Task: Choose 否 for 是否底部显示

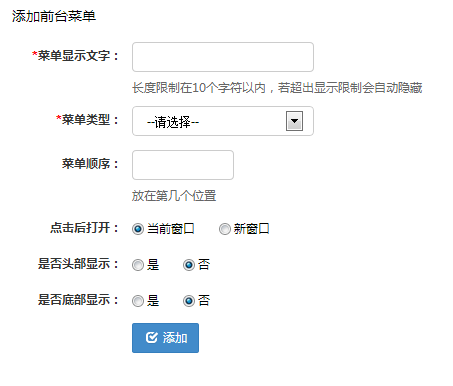Action: (189, 301)
